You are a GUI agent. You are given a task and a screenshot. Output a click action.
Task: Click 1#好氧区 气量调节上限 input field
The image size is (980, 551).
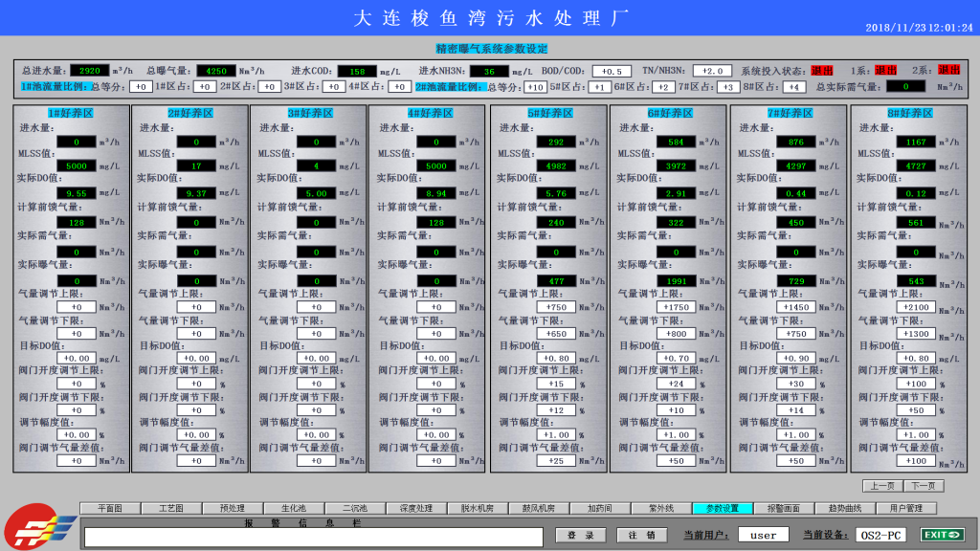pyautogui.click(x=77, y=307)
